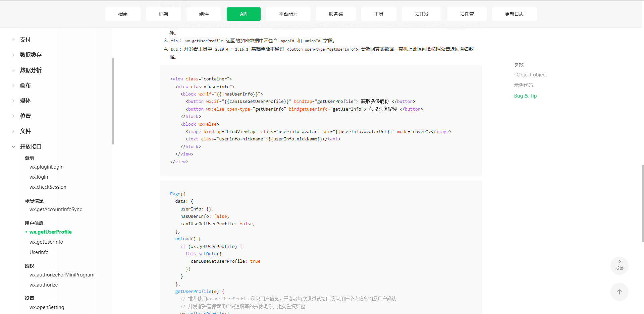Click the wx.getUserProfile inline code in tip 3

tap(204, 41)
